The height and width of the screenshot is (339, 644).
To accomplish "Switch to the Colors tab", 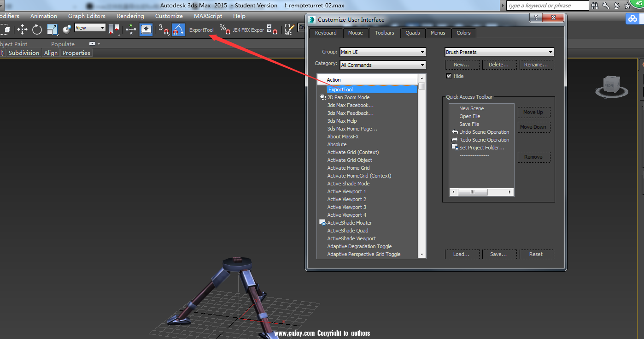I will tap(463, 33).
